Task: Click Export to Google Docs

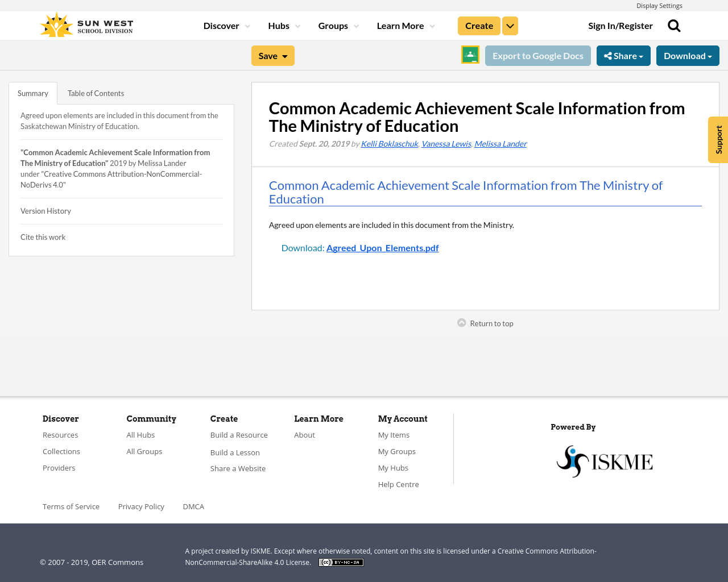Action: 537,55
